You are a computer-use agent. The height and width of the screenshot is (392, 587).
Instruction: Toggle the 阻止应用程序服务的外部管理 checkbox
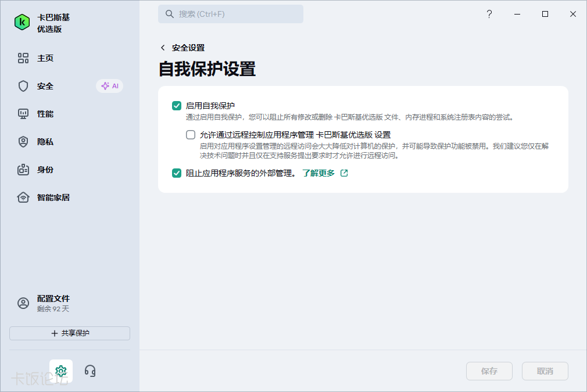pos(177,173)
